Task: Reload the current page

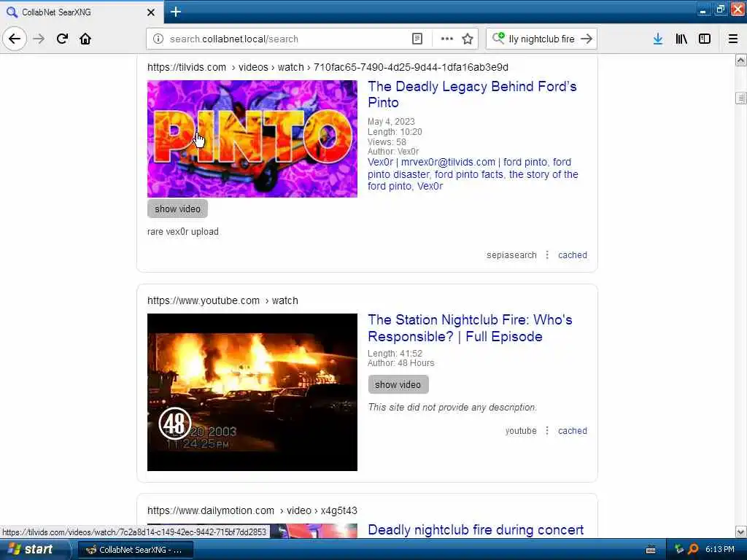Action: click(63, 39)
